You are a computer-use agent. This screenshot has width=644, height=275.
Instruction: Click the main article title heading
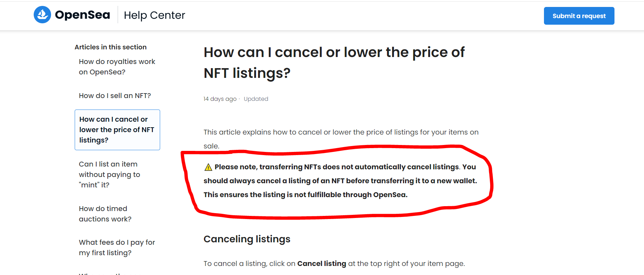pos(334,63)
